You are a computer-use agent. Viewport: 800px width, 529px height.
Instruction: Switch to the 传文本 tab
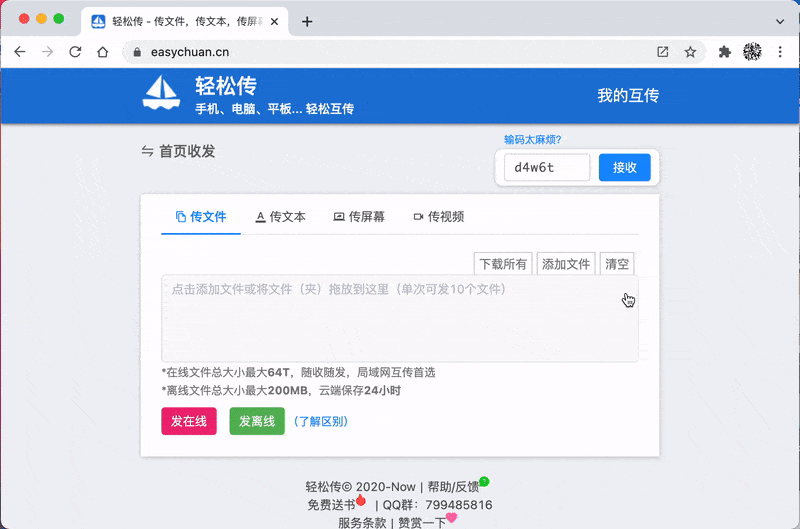coord(281,216)
